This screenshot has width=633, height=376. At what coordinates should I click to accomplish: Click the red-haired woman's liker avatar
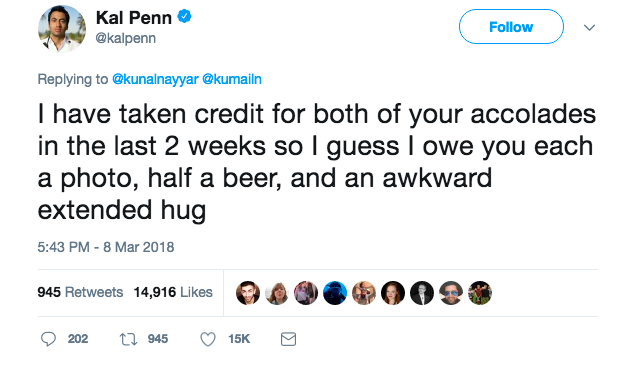tap(393, 293)
